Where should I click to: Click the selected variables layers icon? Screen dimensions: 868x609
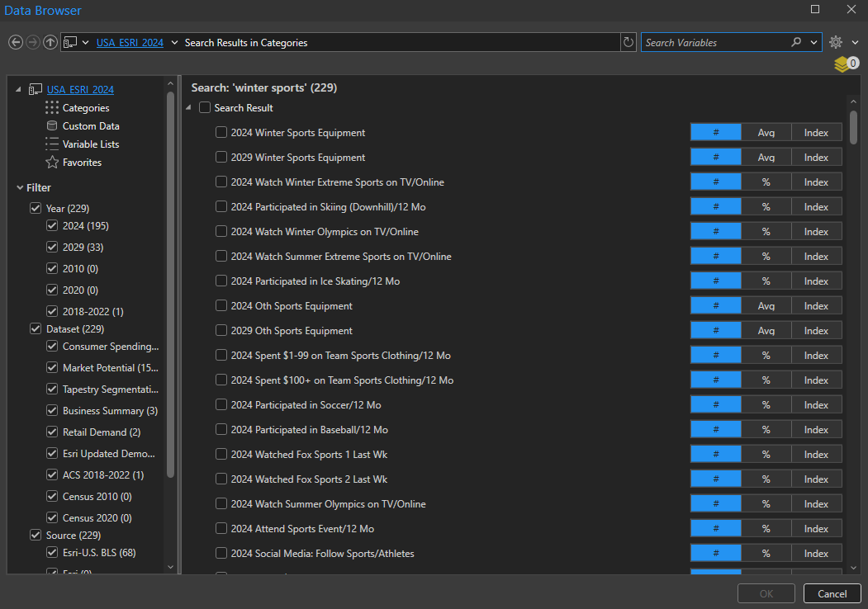coord(841,63)
